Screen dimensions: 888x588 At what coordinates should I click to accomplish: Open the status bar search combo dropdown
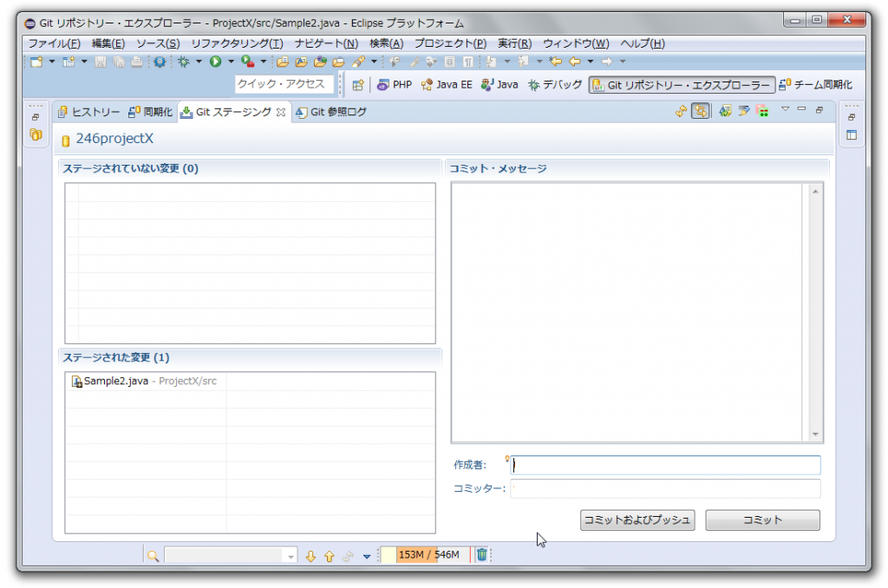coord(291,556)
